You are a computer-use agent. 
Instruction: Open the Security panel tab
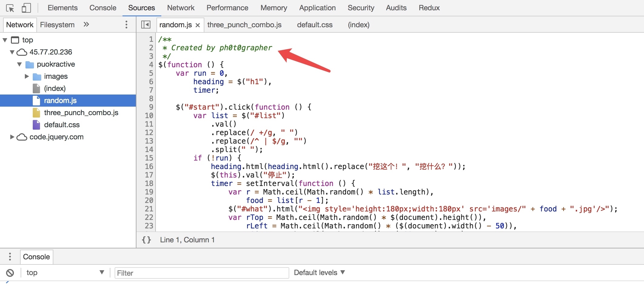[x=361, y=8]
